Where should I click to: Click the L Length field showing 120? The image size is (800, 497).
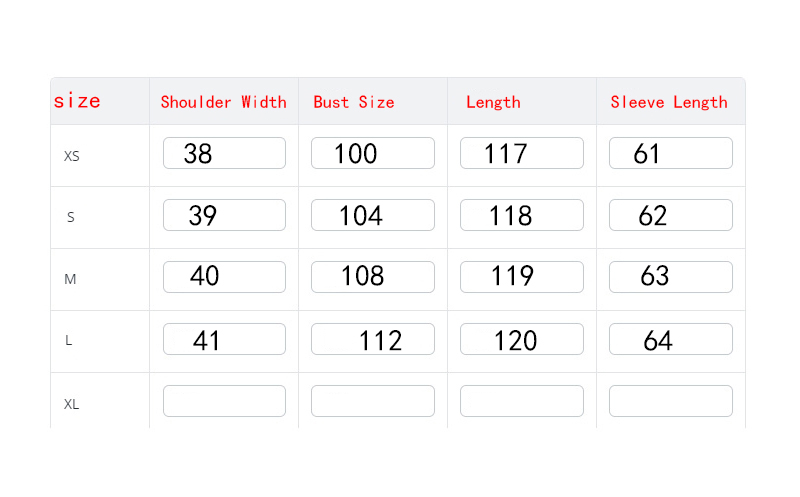pos(522,339)
